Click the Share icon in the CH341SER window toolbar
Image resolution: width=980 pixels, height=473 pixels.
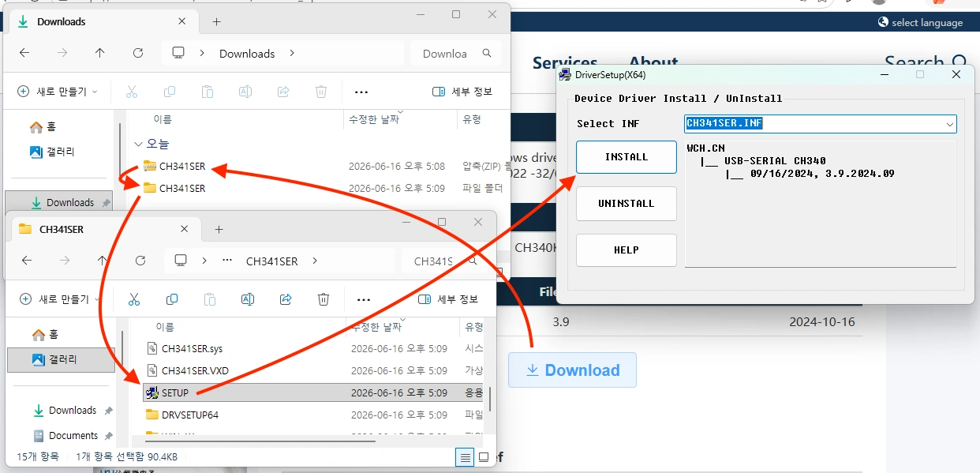(x=286, y=299)
